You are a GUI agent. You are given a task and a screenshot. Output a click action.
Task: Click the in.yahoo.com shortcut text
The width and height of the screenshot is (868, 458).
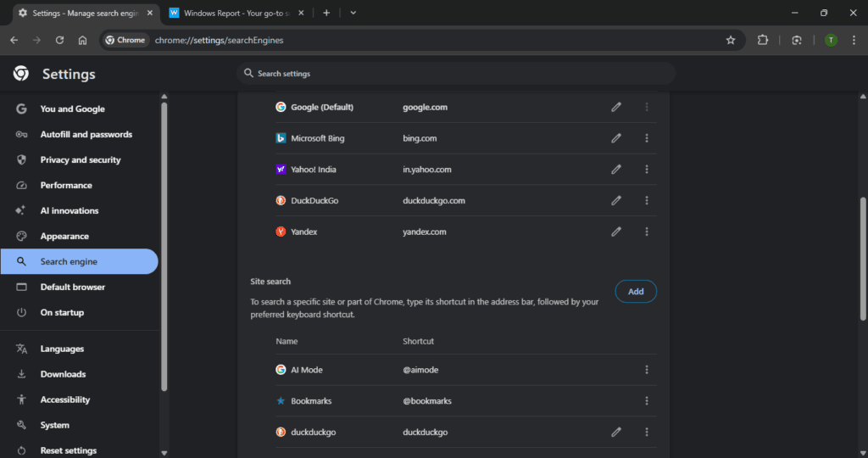[x=427, y=170]
